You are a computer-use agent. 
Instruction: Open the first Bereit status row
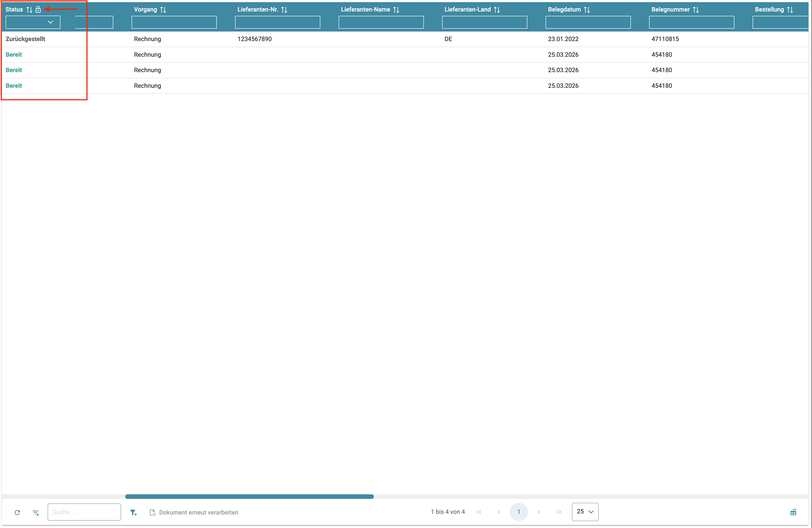pyautogui.click(x=14, y=55)
